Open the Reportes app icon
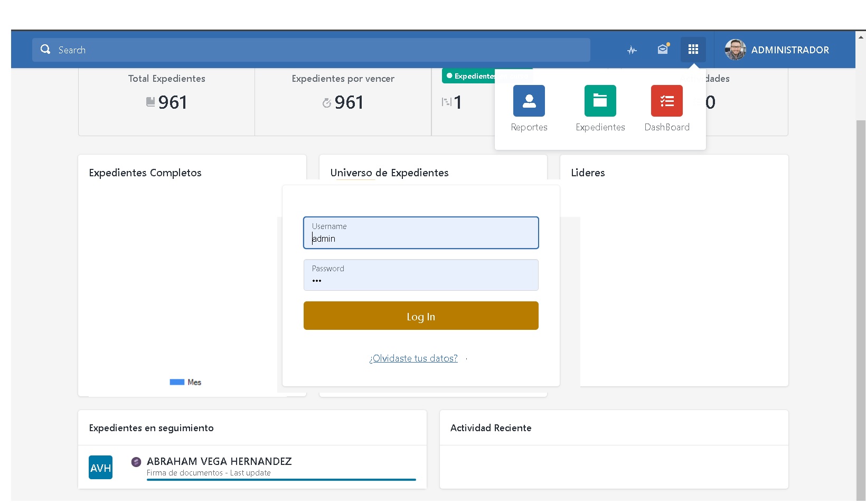Image resolution: width=866 pixels, height=504 pixels. [529, 101]
